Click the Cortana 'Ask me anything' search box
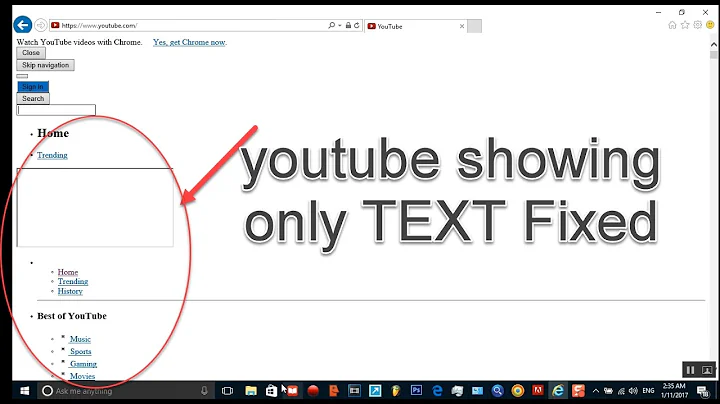Viewport: 720px width, 404px height. 124,391
